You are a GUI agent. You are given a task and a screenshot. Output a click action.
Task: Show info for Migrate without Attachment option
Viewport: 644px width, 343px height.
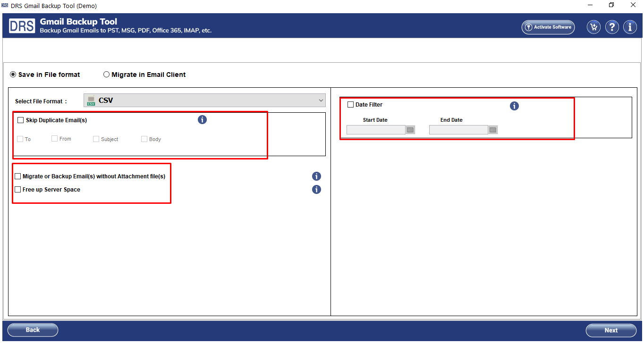pyautogui.click(x=316, y=176)
